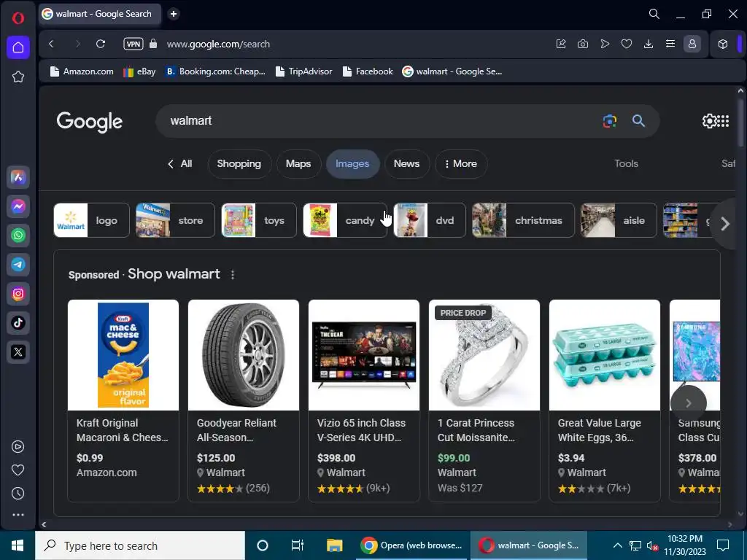This screenshot has height=560, width=747.
Task: Switch to the Shopping tab
Action: click(239, 164)
